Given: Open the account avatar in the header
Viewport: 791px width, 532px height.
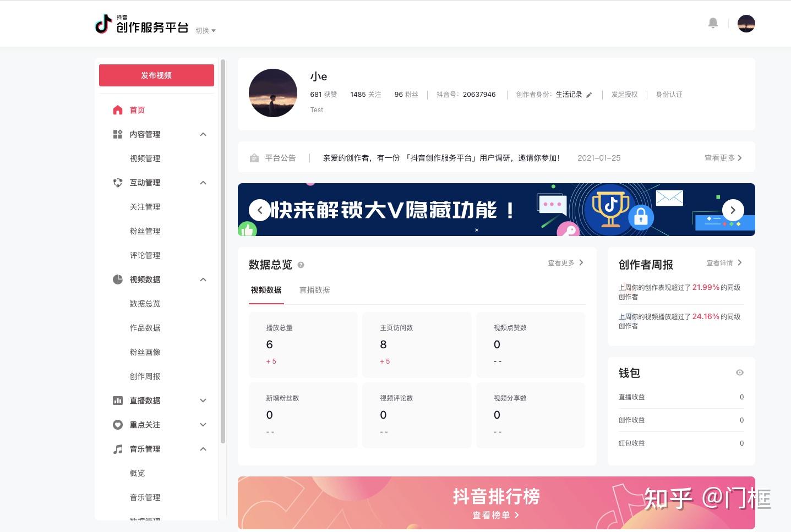Looking at the screenshot, I should click(x=746, y=24).
